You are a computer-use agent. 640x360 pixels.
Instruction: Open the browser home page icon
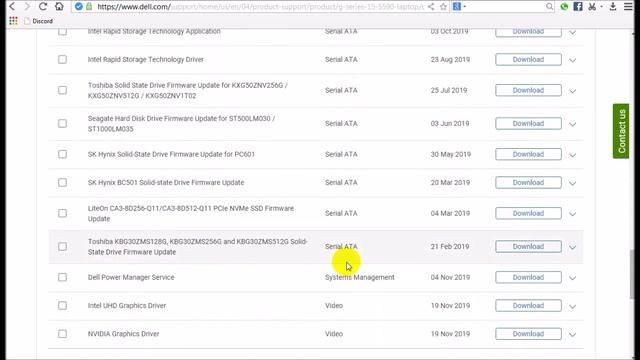(x=59, y=6)
